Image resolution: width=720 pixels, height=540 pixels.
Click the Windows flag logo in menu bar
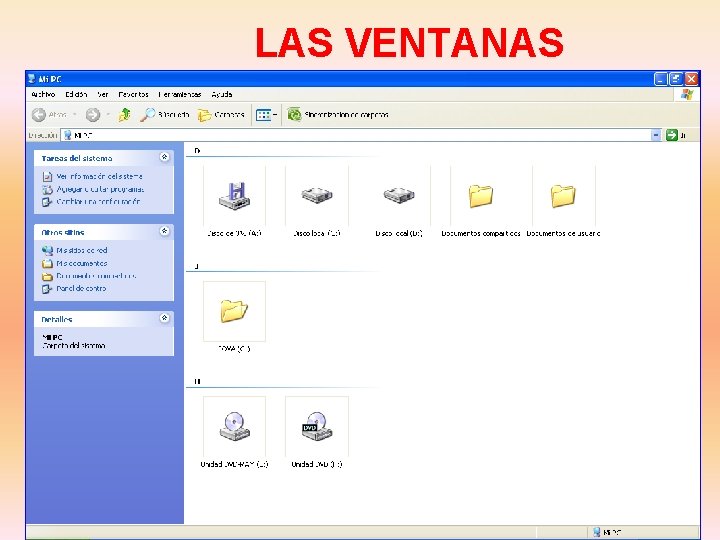(687, 95)
